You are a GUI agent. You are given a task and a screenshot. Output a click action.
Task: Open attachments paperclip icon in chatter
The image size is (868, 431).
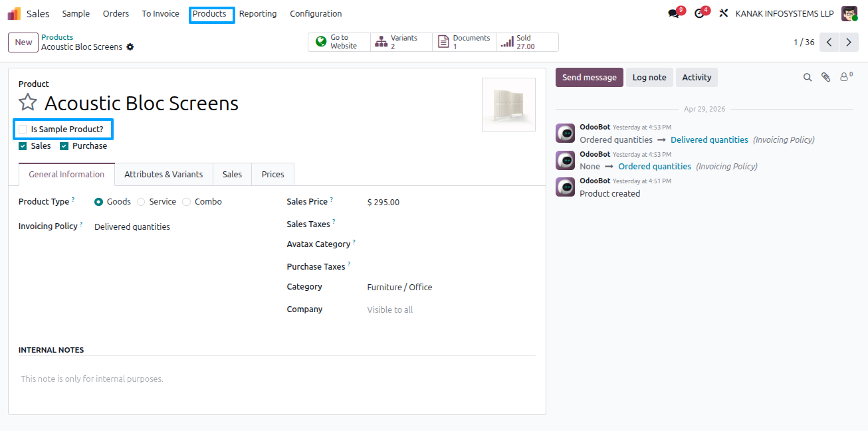pos(825,78)
